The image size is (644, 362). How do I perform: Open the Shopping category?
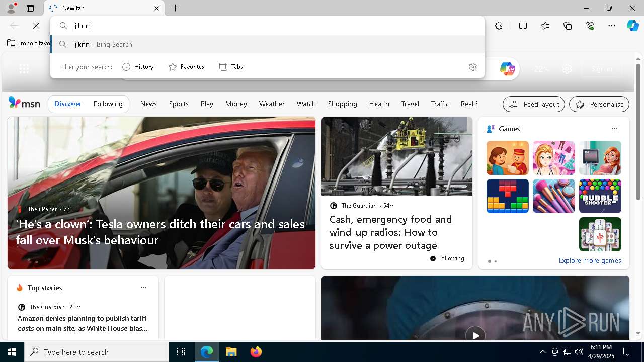point(343,104)
